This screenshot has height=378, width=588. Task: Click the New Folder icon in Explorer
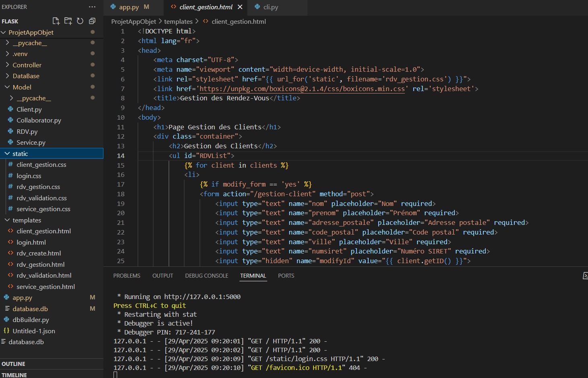(68, 21)
